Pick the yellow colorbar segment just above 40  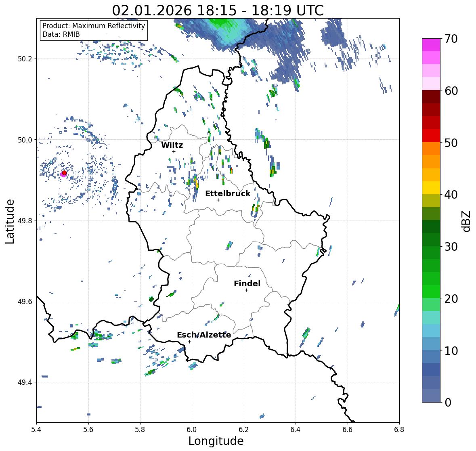coord(431,188)
